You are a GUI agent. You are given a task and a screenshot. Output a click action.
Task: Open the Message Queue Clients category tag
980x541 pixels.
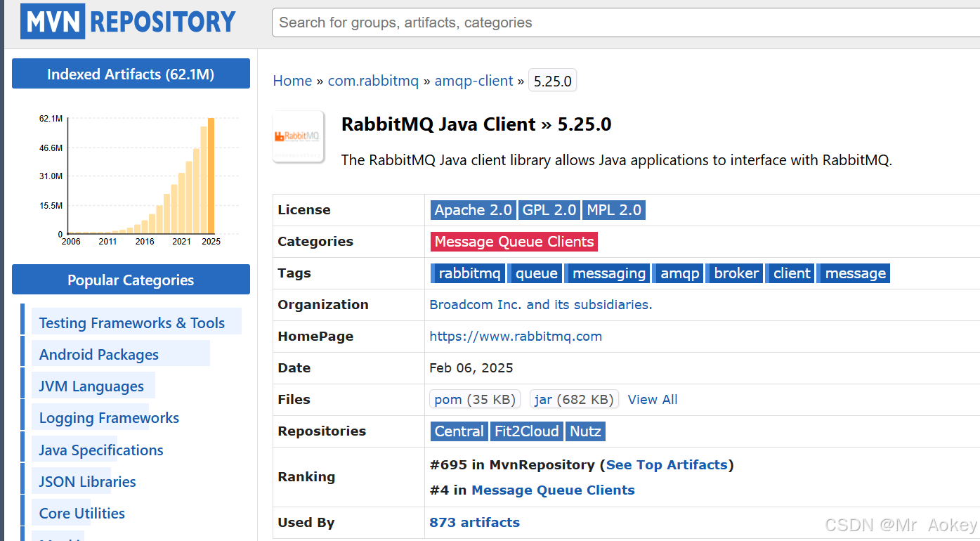[x=514, y=242]
